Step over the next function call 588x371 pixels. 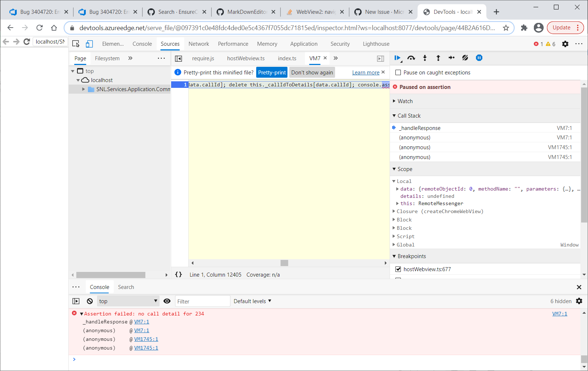coord(411,58)
